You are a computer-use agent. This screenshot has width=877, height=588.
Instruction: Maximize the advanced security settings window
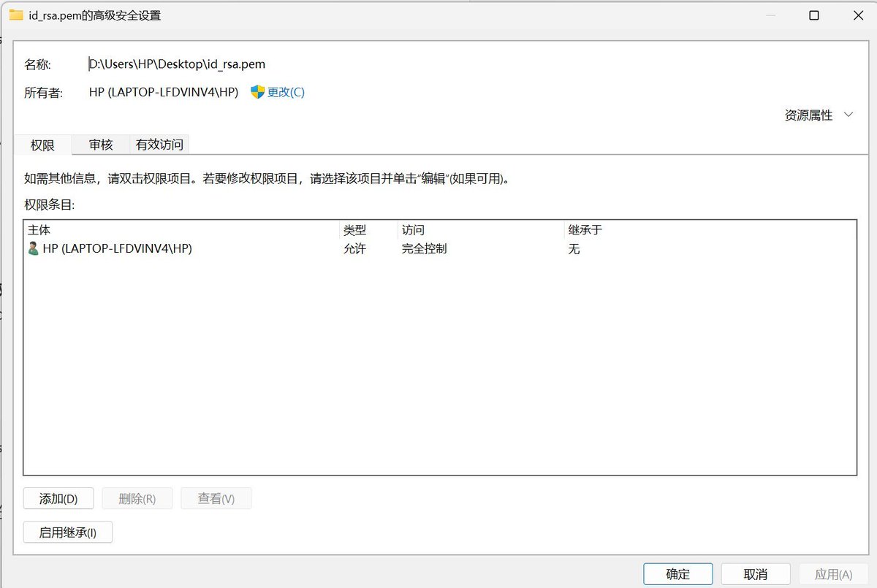[x=813, y=15]
